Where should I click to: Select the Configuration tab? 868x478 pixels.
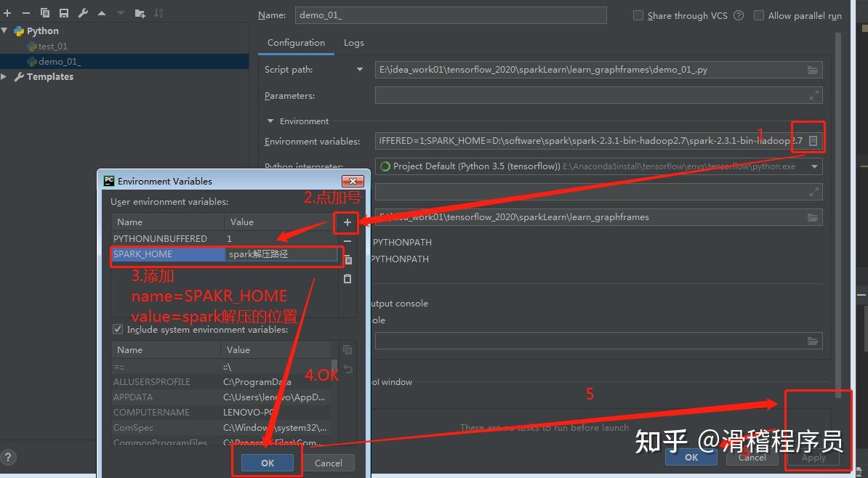(x=296, y=43)
